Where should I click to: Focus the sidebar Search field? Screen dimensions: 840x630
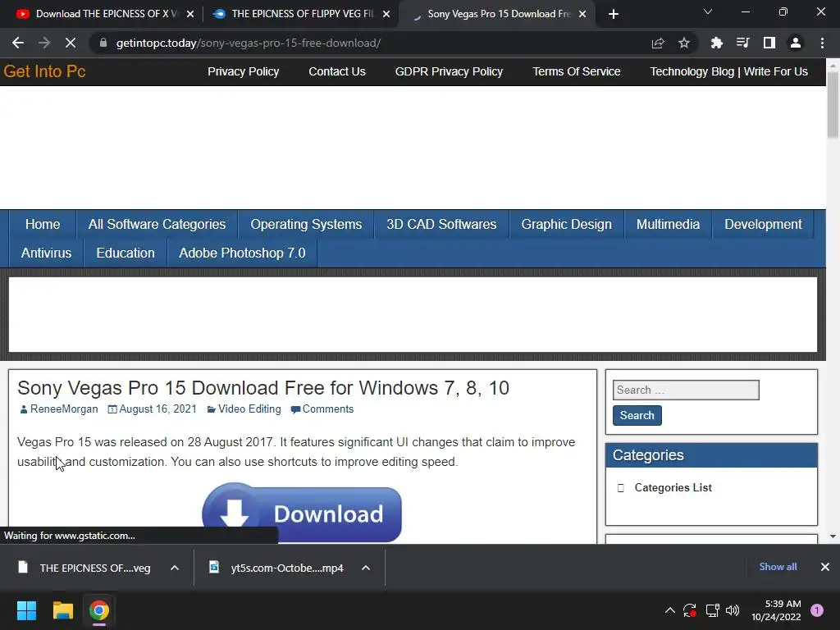(x=686, y=390)
